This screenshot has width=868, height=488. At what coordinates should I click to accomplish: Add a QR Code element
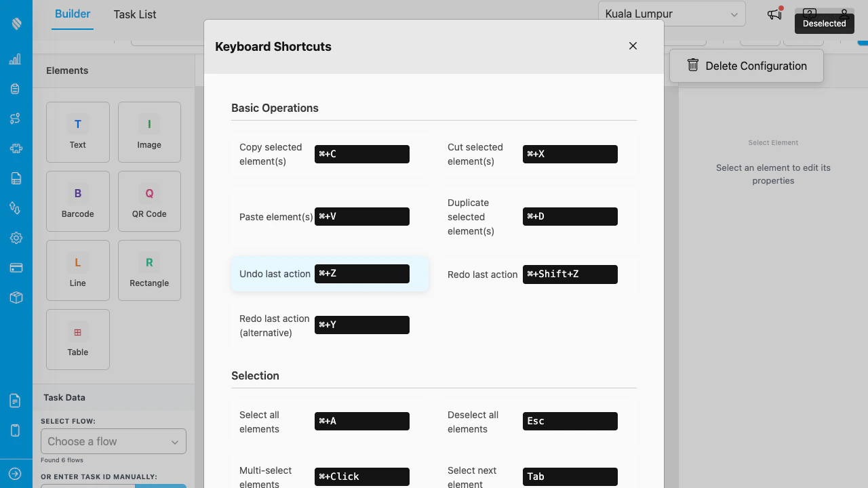(x=149, y=201)
